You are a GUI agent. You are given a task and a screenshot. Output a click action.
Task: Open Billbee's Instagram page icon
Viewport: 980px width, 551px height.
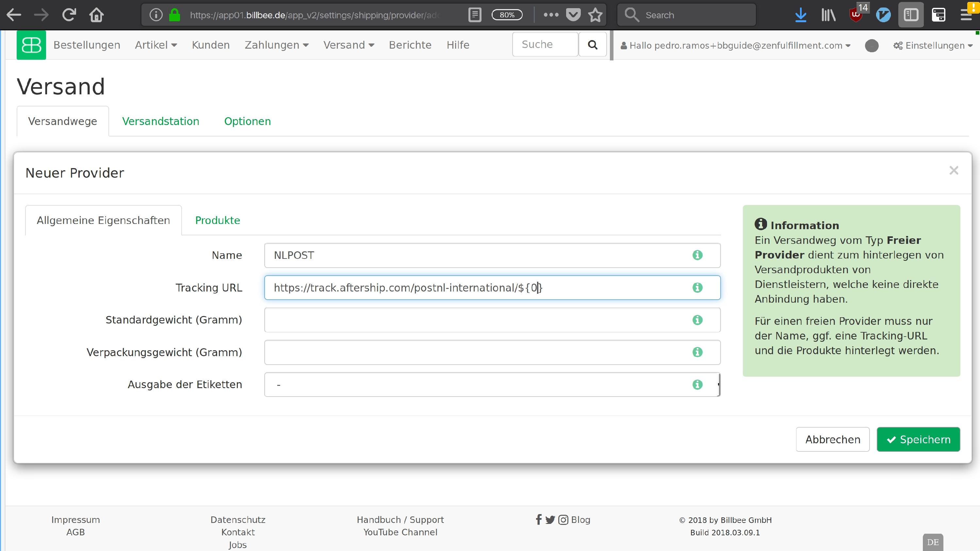click(x=563, y=519)
